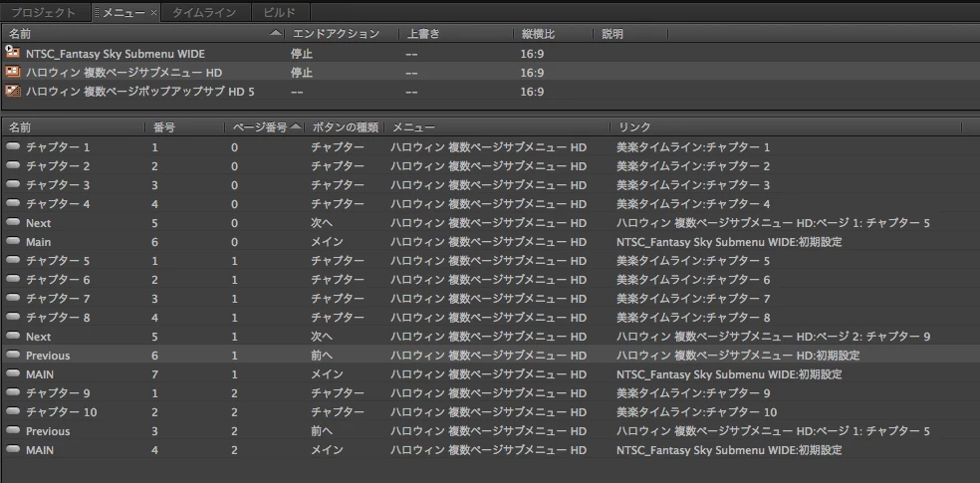Click link cell 美楽タイムライン:チャプター 4
Screen dimensions: 980x483
(693, 204)
